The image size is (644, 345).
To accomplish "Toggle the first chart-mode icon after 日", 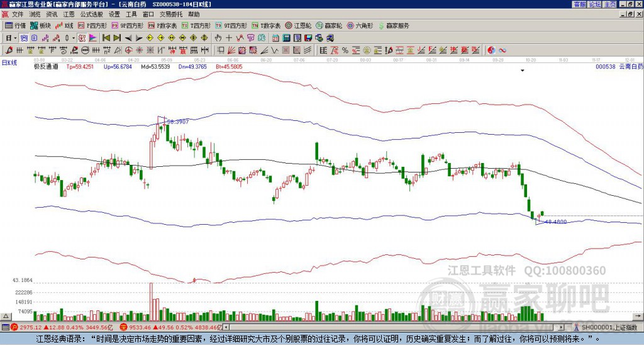I will pyautogui.click(x=25, y=38).
